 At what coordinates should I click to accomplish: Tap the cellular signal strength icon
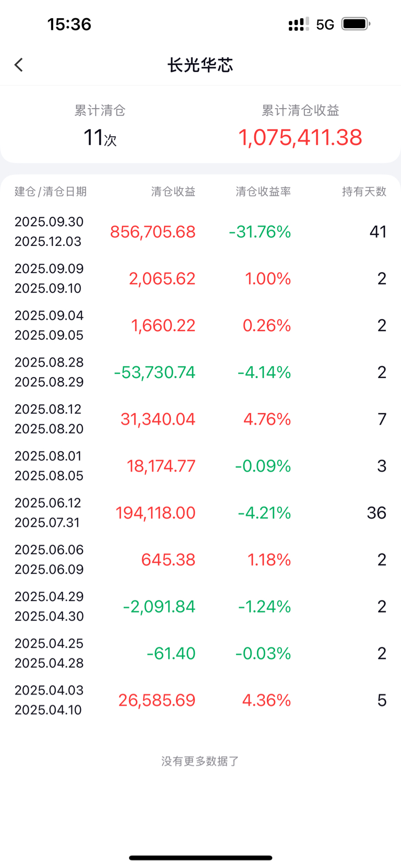pos(298,24)
